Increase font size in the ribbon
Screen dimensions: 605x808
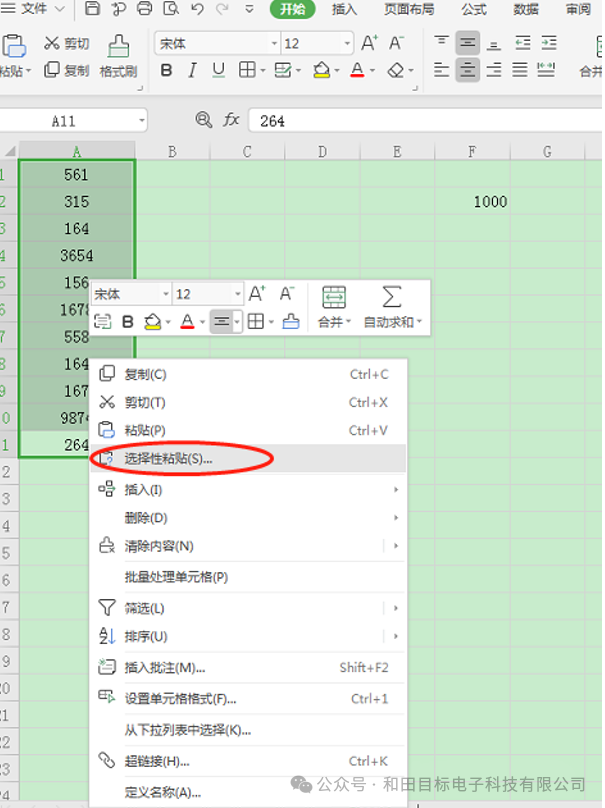click(x=369, y=43)
